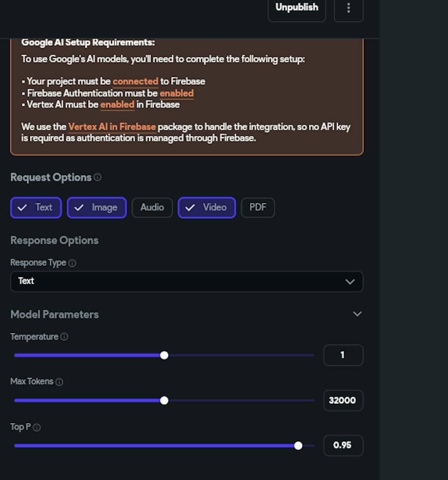This screenshot has width=448, height=480.
Task: Click the Temperature info icon
Action: coord(64,337)
